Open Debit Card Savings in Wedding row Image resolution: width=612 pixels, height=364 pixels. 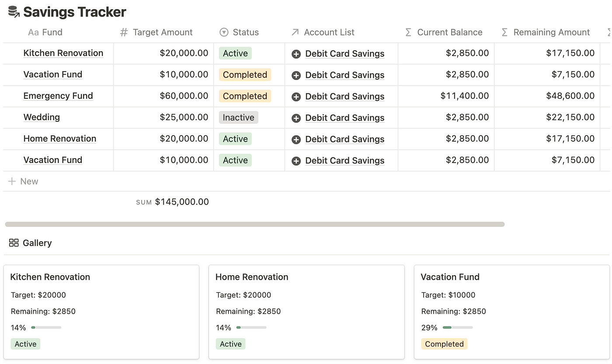[345, 118]
